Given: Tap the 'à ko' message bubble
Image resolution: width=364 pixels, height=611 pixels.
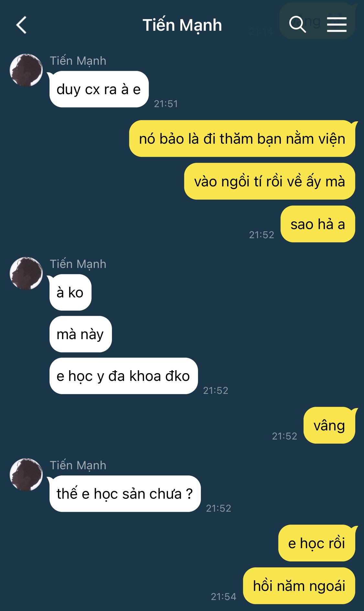Looking at the screenshot, I should (x=70, y=293).
